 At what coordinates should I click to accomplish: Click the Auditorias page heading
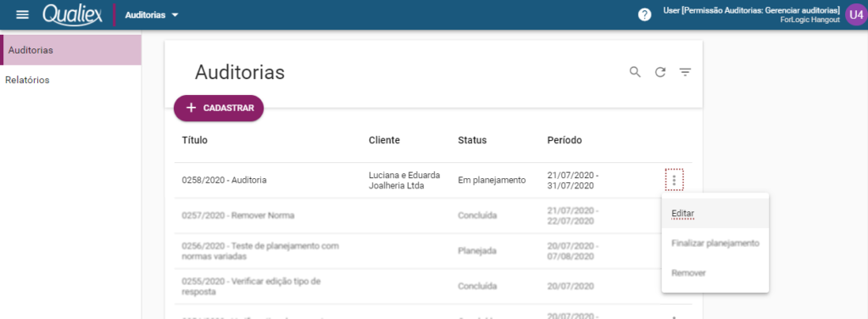point(240,72)
